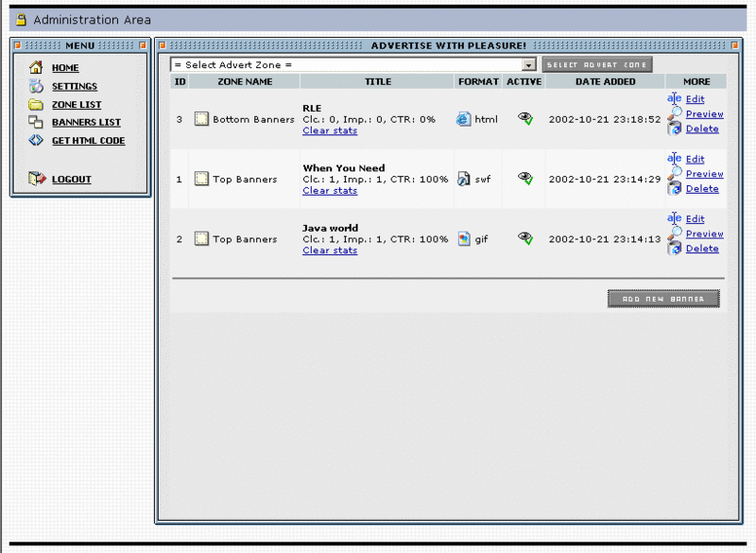This screenshot has width=756, height=553.
Task: Click the Edit icon for When You Need banner
Action: (x=674, y=158)
